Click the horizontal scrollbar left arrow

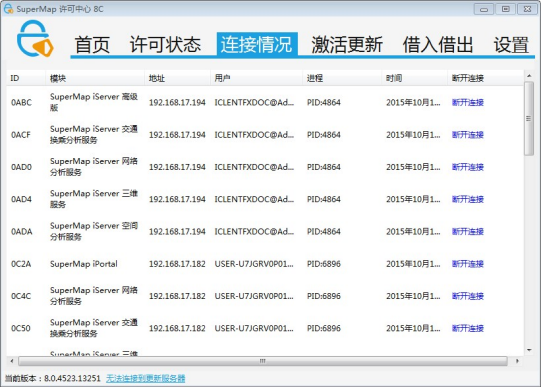coord(12,361)
